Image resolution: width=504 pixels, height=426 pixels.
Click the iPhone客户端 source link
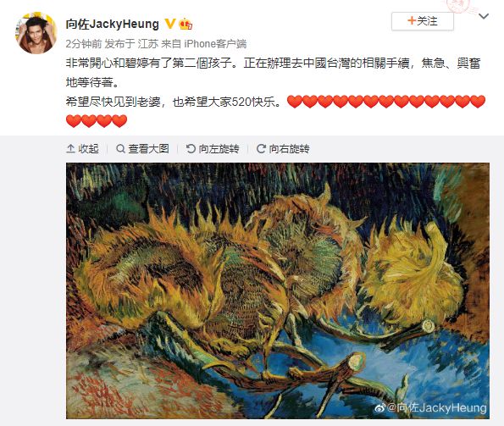pyautogui.click(x=215, y=44)
